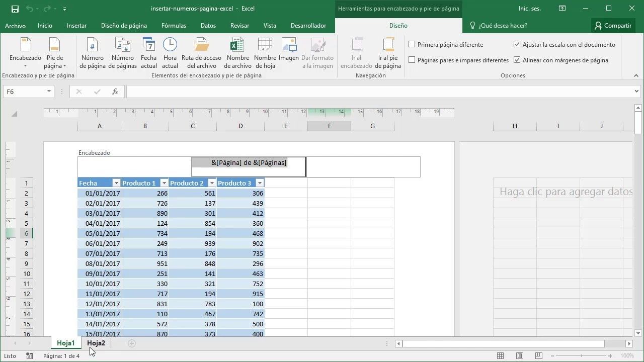
Task: Click the Undo arrow icon
Action: pos(30,9)
